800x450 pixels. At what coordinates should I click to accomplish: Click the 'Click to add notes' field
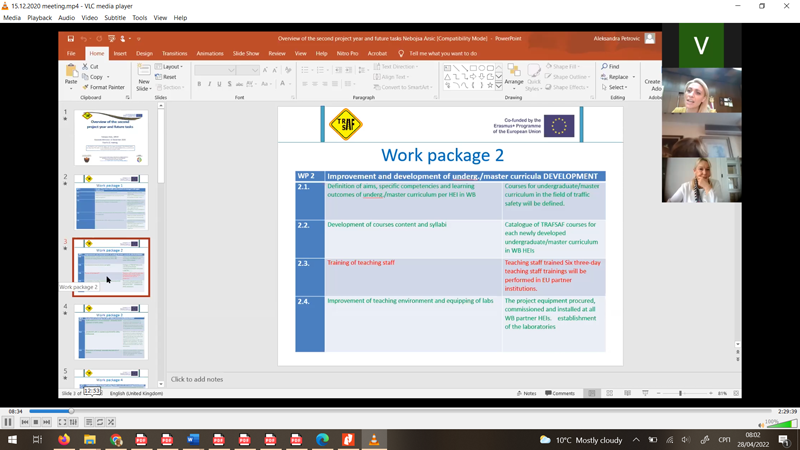click(x=197, y=379)
